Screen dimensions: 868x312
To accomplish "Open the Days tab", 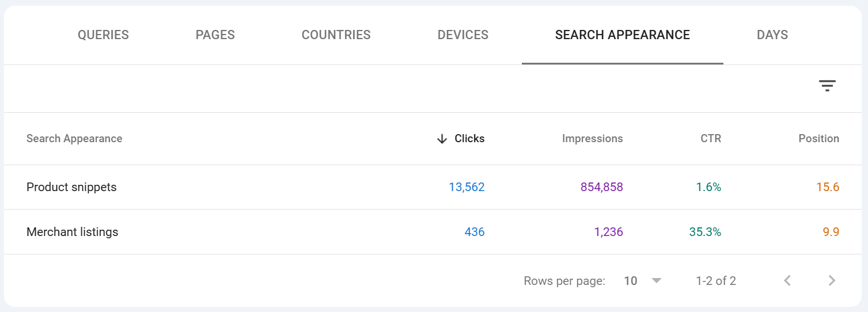I will click(772, 35).
